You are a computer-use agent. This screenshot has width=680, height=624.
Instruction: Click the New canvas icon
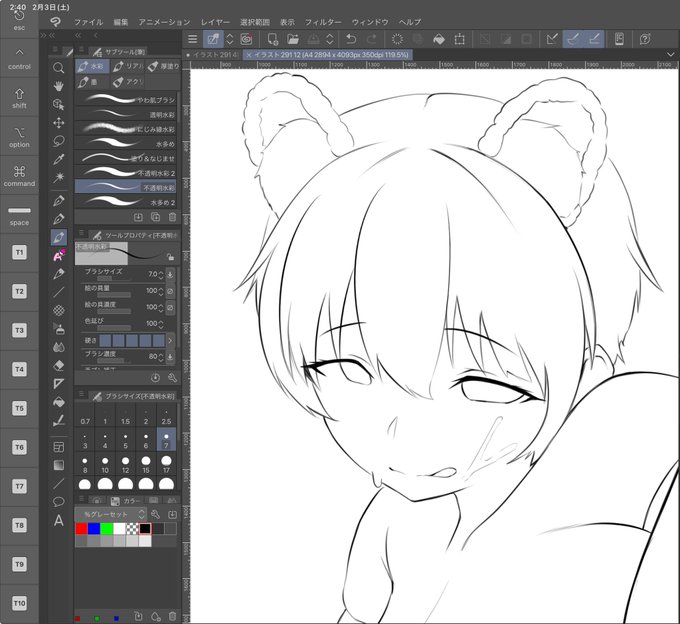(272, 39)
